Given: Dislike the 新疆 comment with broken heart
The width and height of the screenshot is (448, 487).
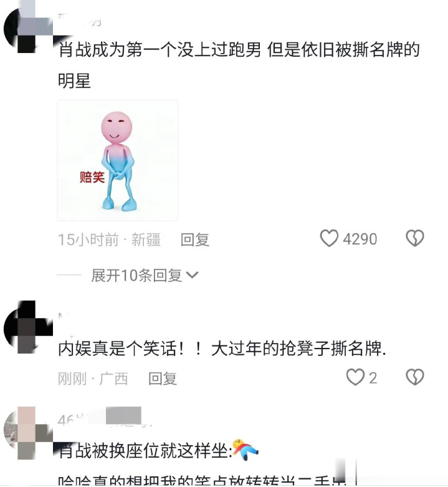Looking at the screenshot, I should (415, 238).
